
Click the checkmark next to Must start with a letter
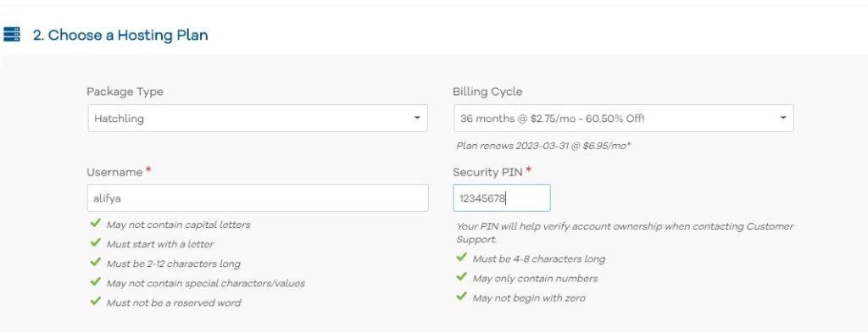click(x=95, y=242)
